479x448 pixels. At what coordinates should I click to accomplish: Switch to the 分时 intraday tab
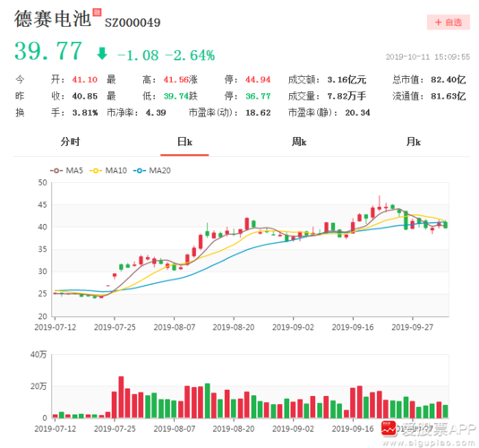point(70,142)
